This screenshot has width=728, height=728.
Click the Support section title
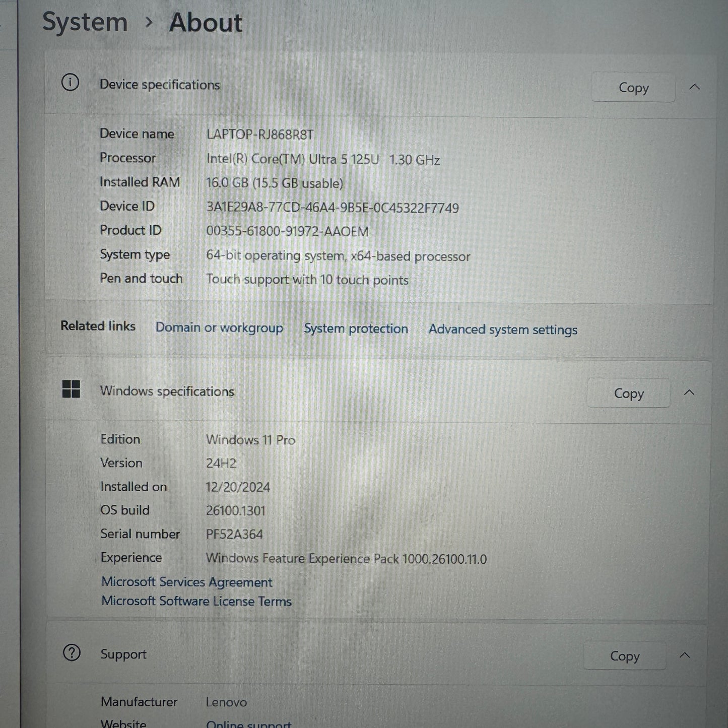123,654
